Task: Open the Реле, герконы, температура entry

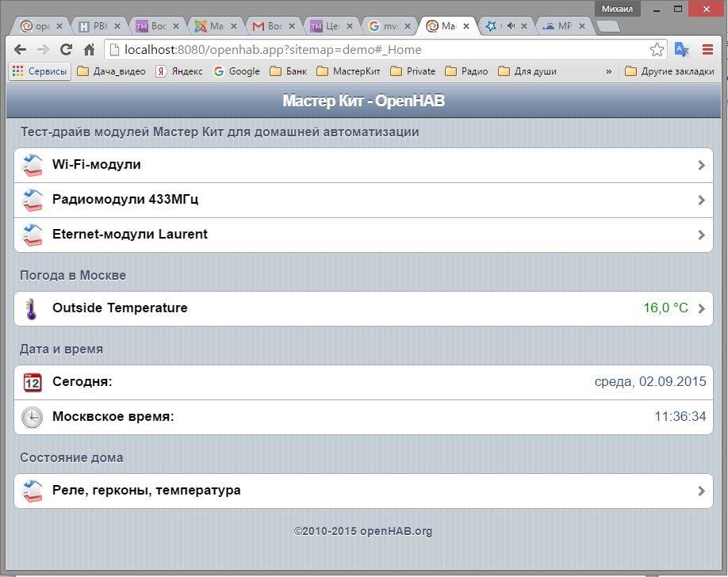Action: pos(147,491)
